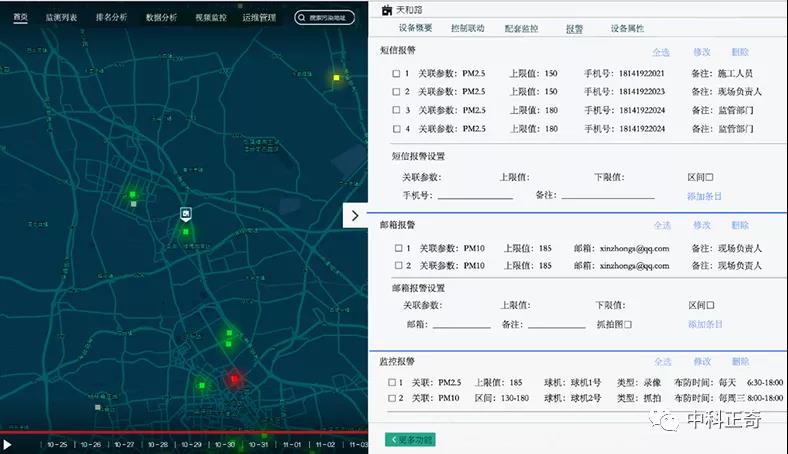Tick the 区间 checkbox in 短信报警设置

(x=709, y=177)
